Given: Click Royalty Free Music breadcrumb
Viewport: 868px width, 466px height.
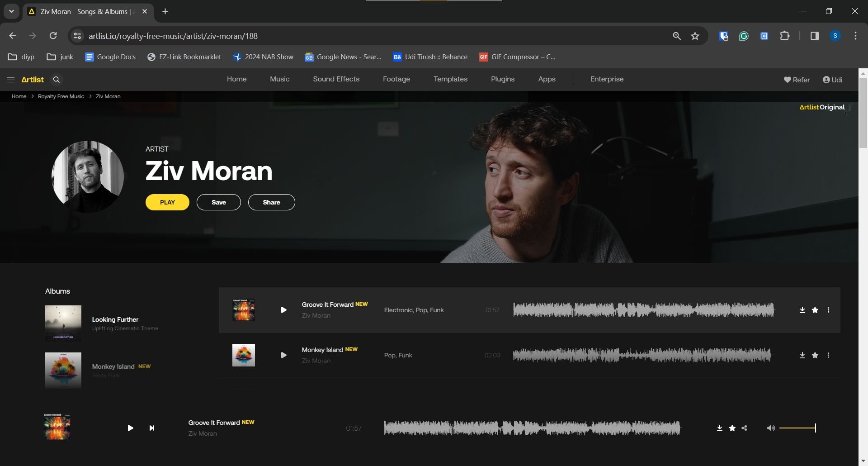Looking at the screenshot, I should coord(61,96).
